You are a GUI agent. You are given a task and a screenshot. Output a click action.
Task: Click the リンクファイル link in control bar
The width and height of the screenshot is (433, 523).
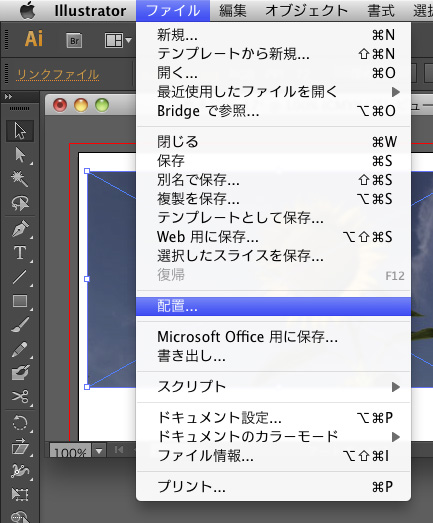(x=58, y=74)
